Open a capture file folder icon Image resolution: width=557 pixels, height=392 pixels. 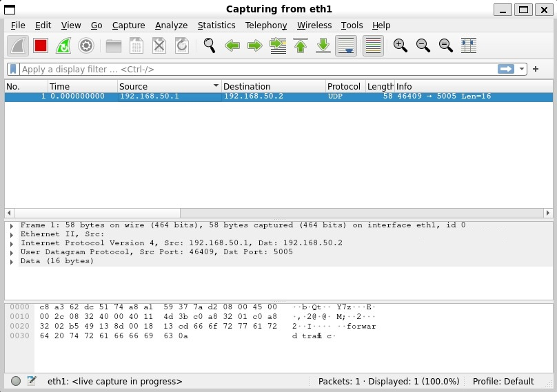point(114,45)
